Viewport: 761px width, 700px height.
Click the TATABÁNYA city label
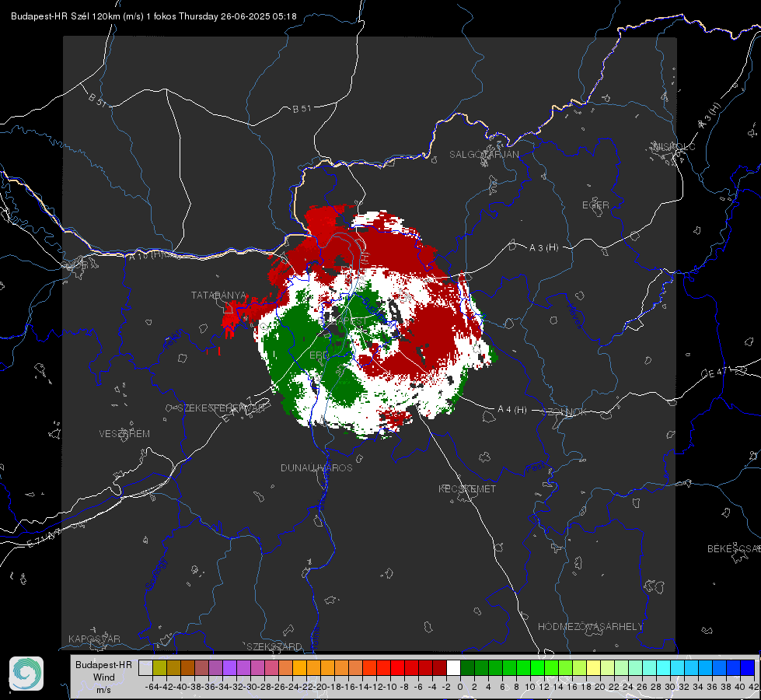pyautogui.click(x=219, y=296)
